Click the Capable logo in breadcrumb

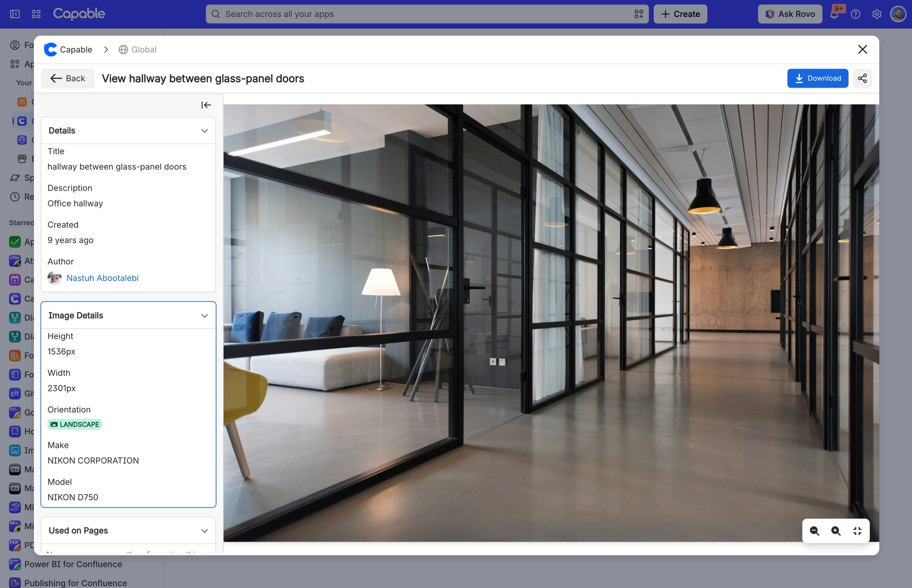[x=50, y=49]
